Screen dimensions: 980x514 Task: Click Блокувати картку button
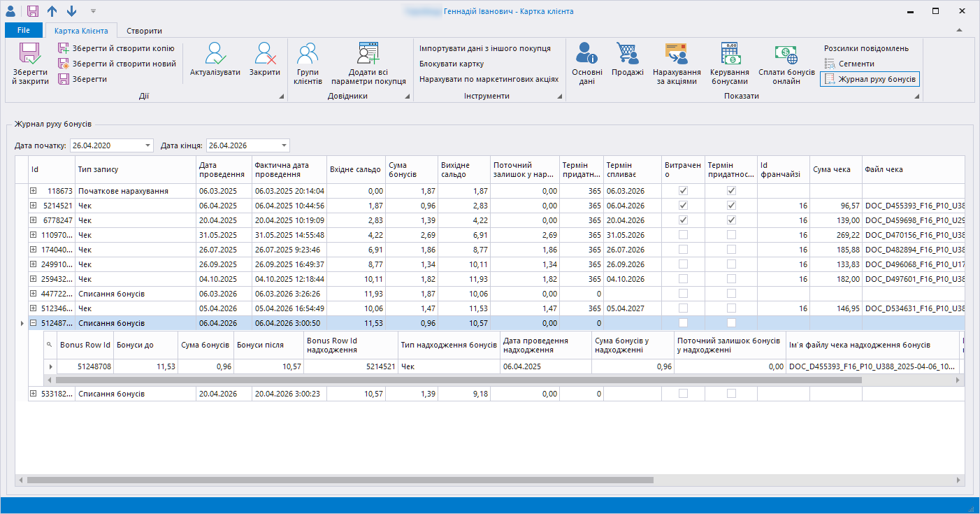(452, 64)
